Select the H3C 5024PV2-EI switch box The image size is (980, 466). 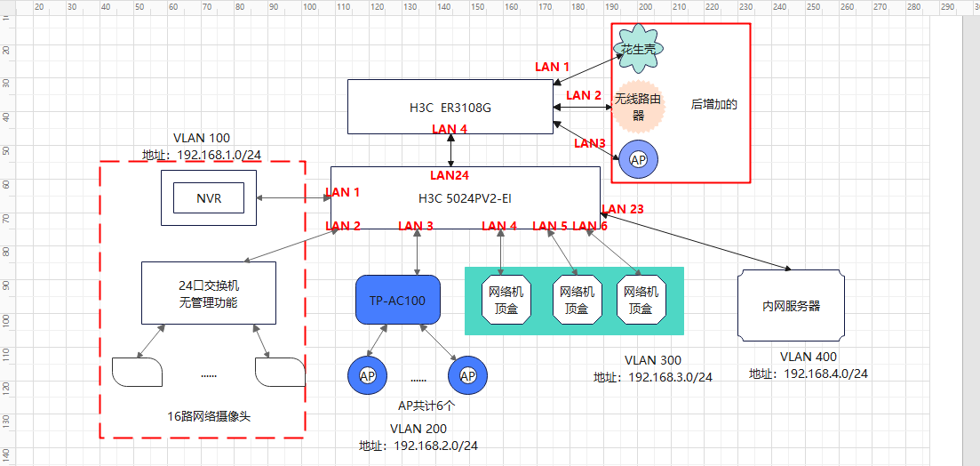465,197
